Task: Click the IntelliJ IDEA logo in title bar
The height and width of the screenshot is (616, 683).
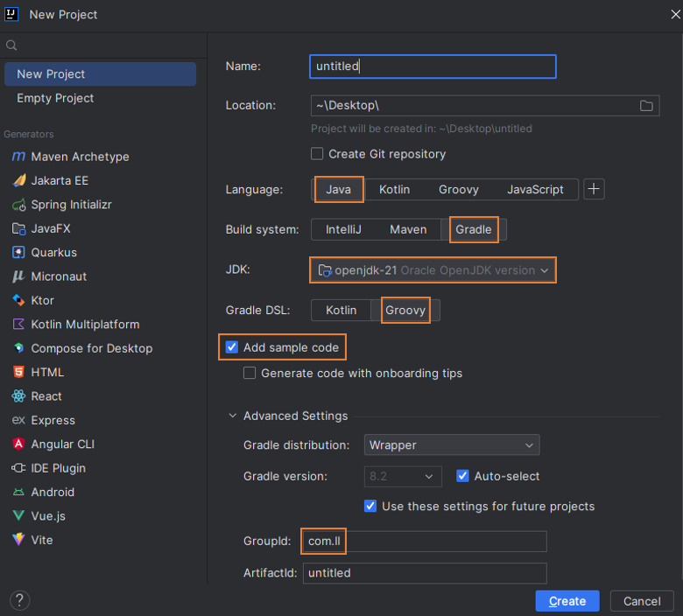Action: coord(11,14)
